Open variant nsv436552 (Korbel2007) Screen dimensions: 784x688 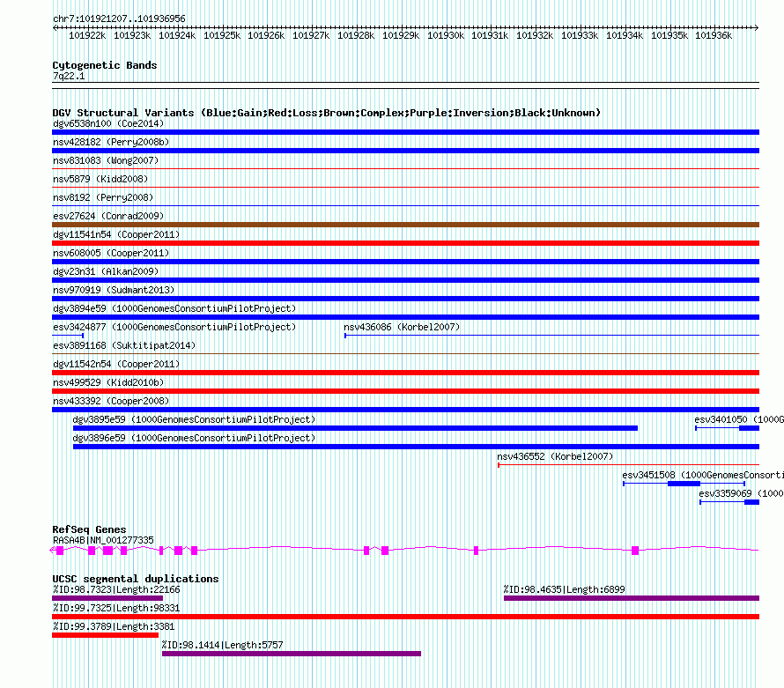click(555, 456)
